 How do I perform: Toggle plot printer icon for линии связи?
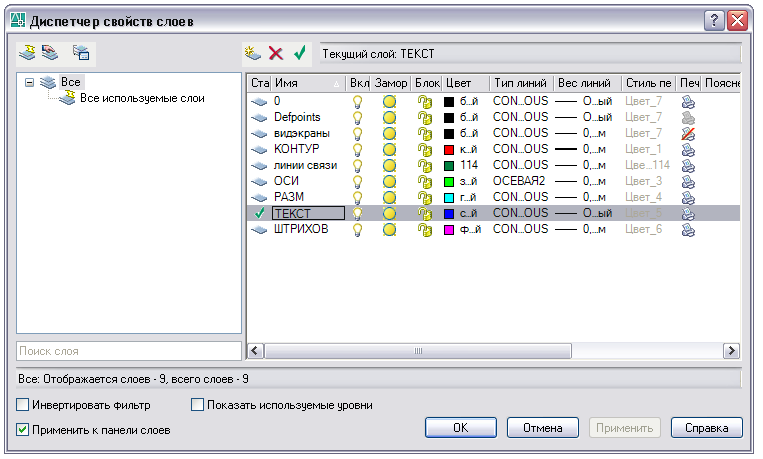pyautogui.click(x=688, y=166)
